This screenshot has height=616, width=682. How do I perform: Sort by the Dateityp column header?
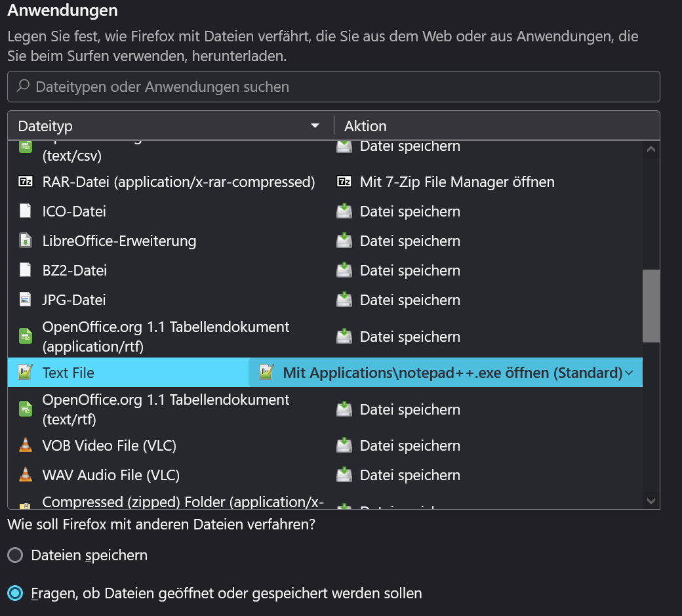click(x=169, y=125)
